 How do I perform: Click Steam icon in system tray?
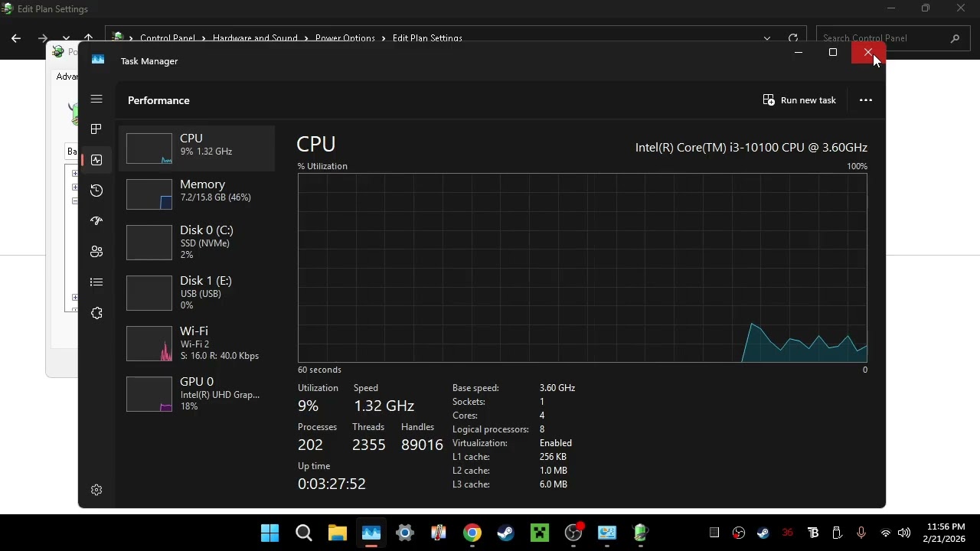point(763,533)
